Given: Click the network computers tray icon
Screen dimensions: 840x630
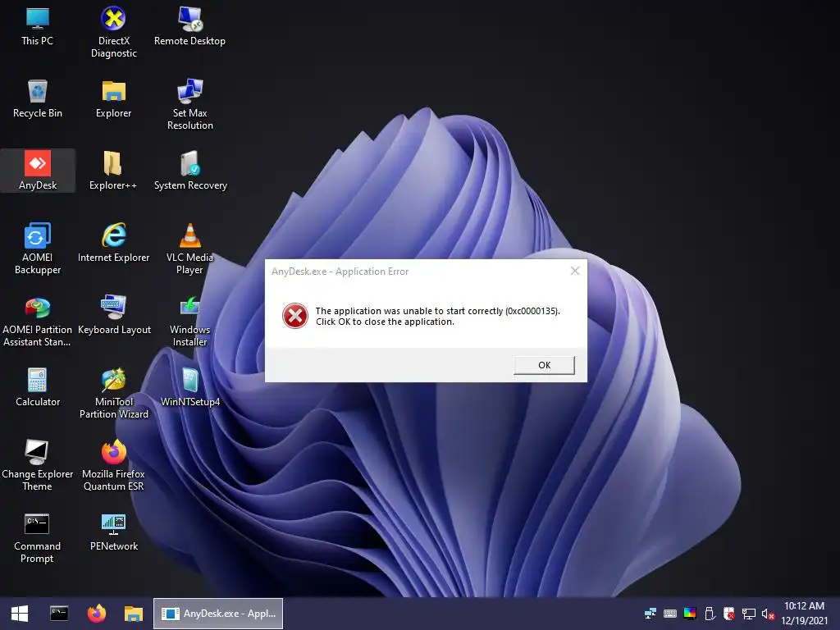Looking at the screenshot, I should click(x=651, y=614).
